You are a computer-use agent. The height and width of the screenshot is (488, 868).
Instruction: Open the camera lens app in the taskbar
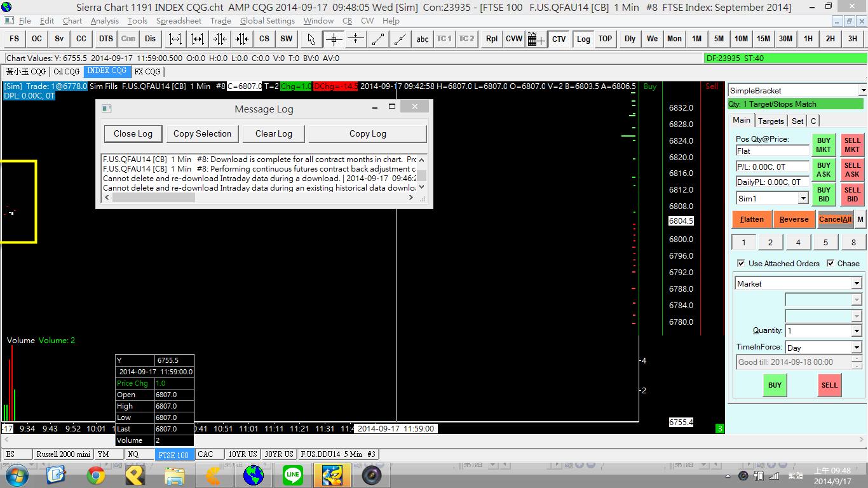click(x=372, y=475)
